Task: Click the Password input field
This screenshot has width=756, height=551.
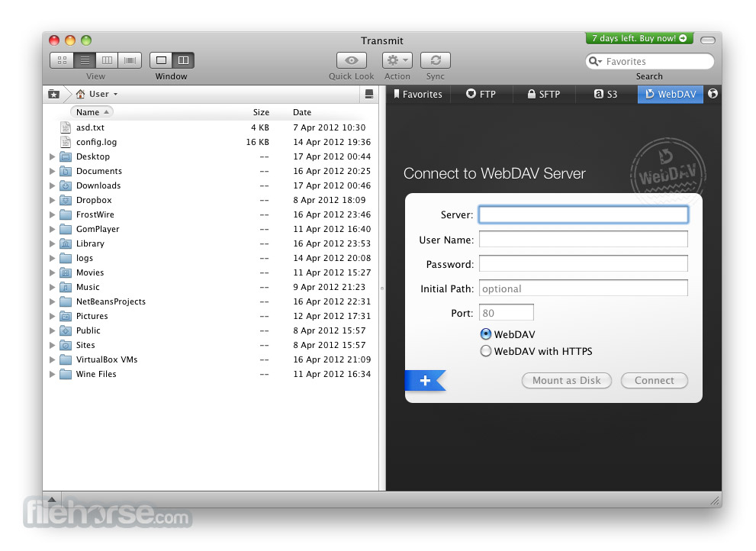Action: (584, 263)
